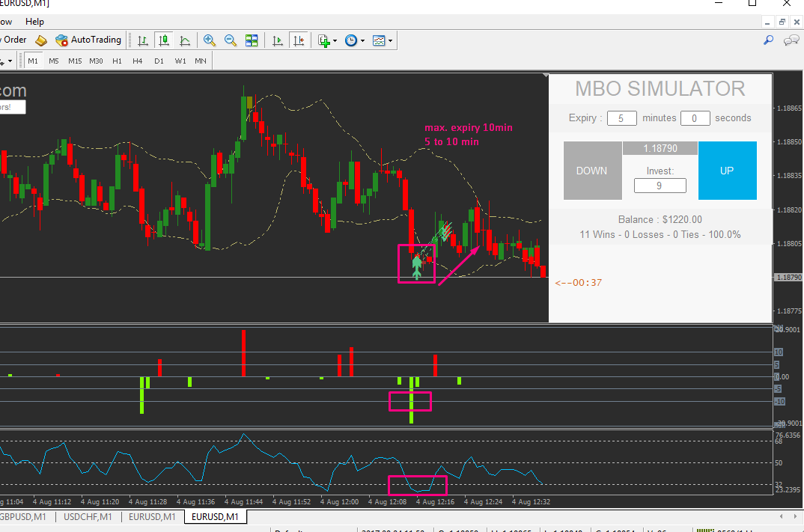
Task: Expand the periodicity clock dropdown arrow
Action: click(362, 41)
